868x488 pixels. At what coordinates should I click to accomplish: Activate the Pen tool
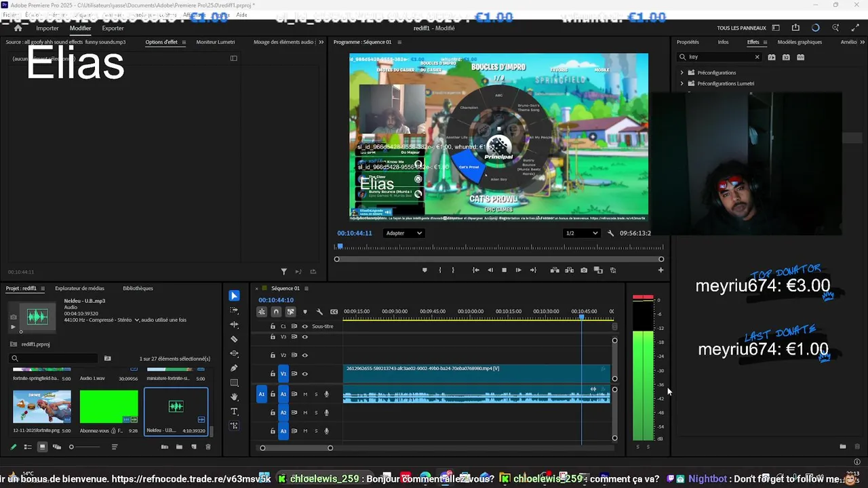coord(234,368)
